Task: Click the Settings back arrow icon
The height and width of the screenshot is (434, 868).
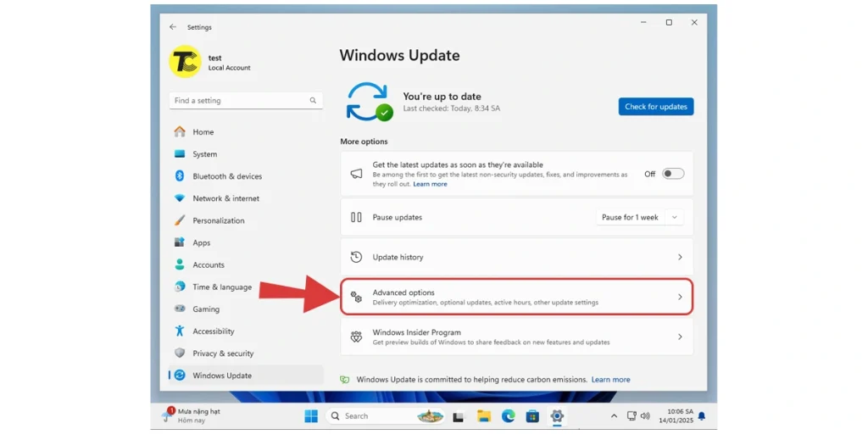Action: 173,27
